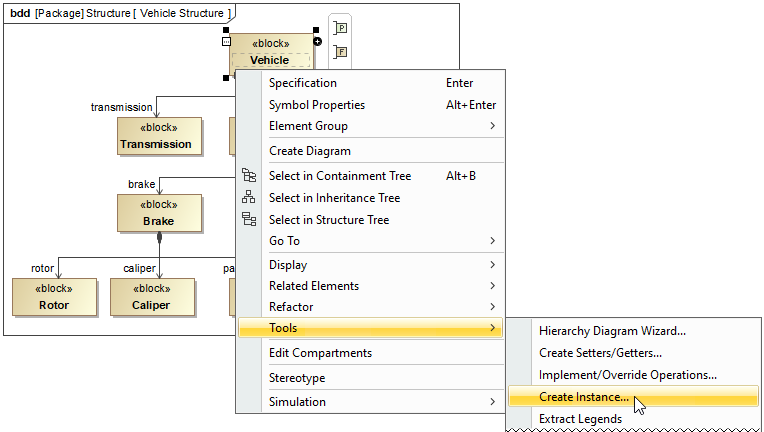Viewport: 764px width, 432px height.
Task: Click the F flow smart manipulator icon
Action: pos(341,52)
